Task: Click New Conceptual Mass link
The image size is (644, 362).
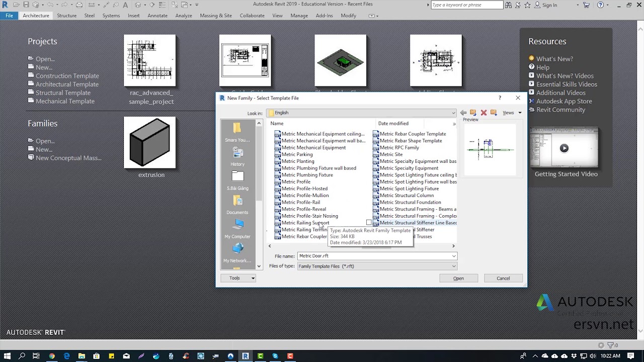Action: click(x=68, y=158)
